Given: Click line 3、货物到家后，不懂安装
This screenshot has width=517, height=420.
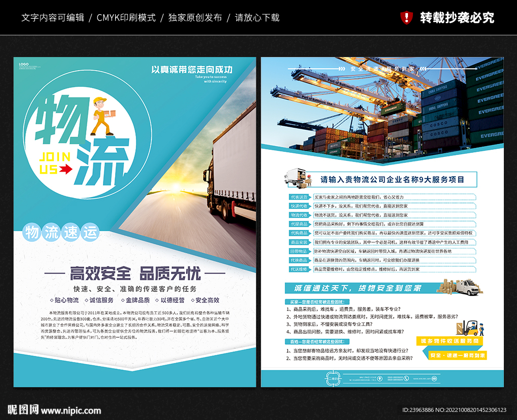Looking at the screenshot, I should tap(329, 324).
